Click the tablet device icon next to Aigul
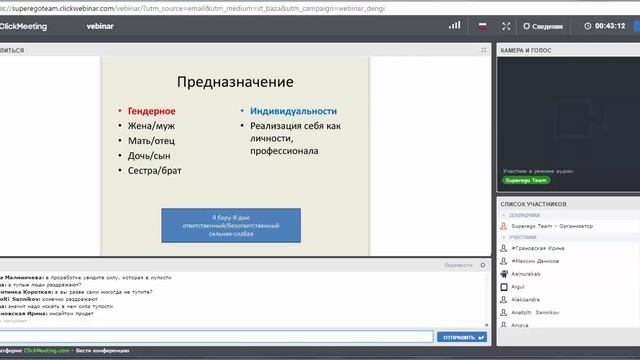 point(504,287)
